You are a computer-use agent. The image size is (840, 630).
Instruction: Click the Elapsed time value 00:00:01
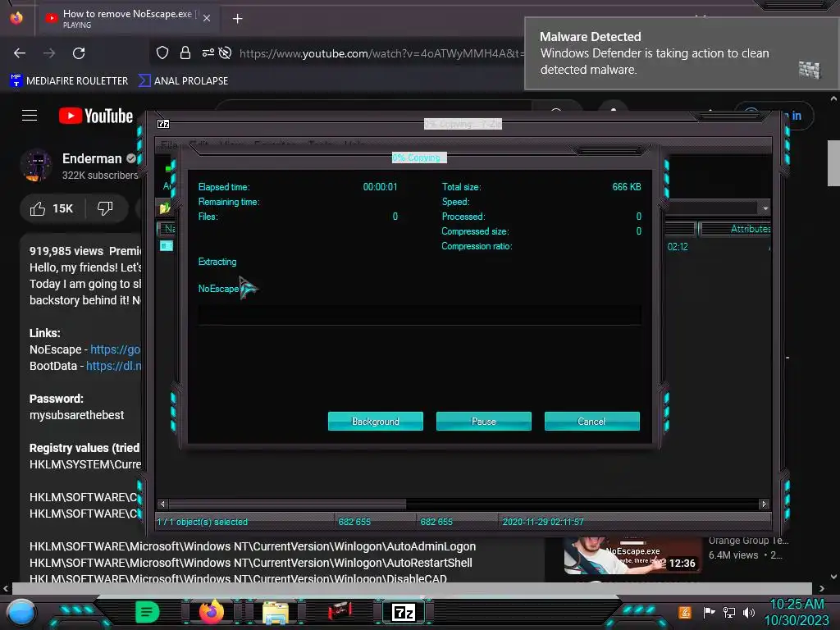381,187
